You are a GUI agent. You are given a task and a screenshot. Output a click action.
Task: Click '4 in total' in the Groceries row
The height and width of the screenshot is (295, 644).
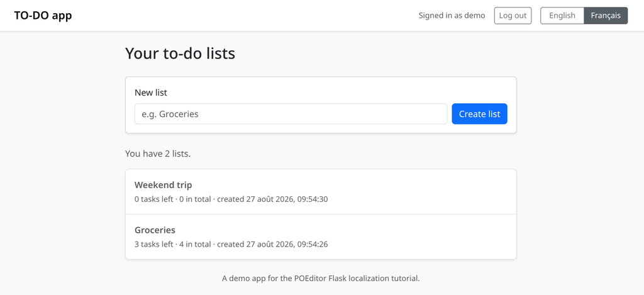pos(195,245)
